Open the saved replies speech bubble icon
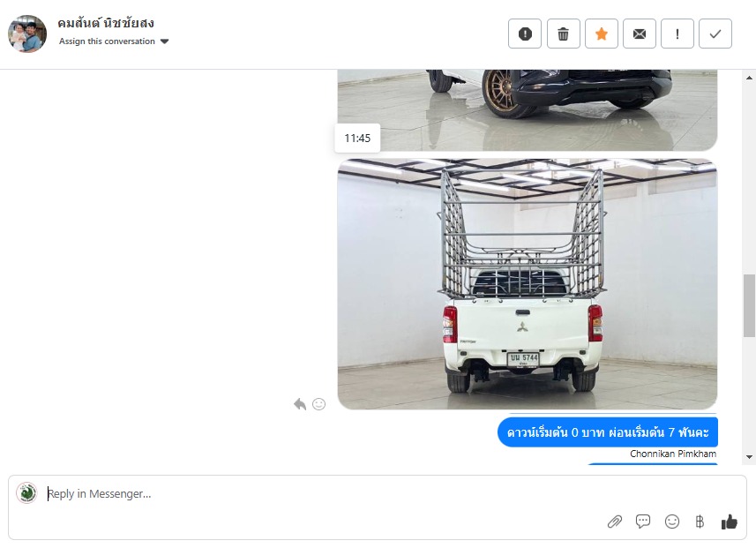This screenshot has width=756, height=548. tap(643, 522)
